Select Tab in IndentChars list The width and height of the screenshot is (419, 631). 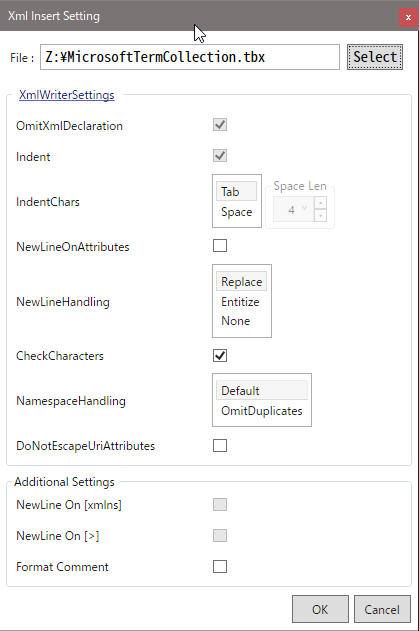pos(236,191)
